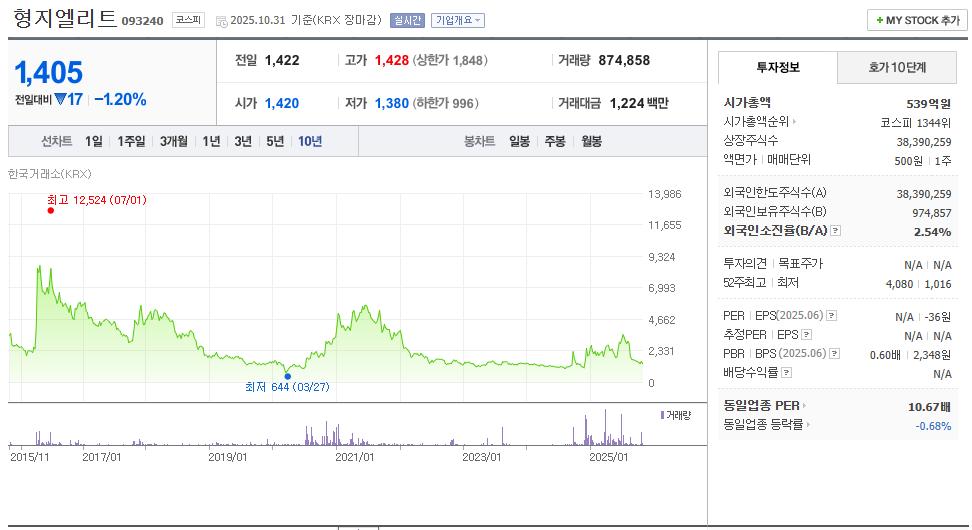Viewport: 972px width, 530px height.
Task: Show 주봉 candlestick chart
Action: click(555, 141)
